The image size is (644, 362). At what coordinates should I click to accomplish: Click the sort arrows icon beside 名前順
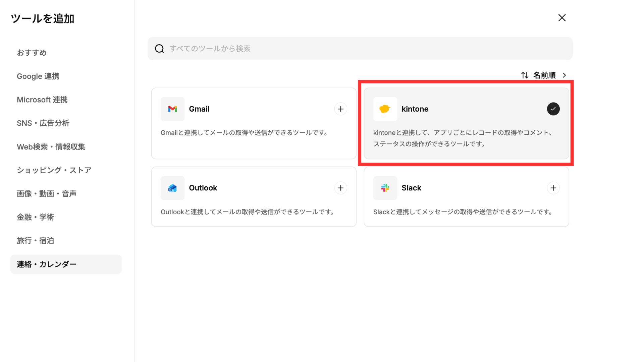click(525, 75)
